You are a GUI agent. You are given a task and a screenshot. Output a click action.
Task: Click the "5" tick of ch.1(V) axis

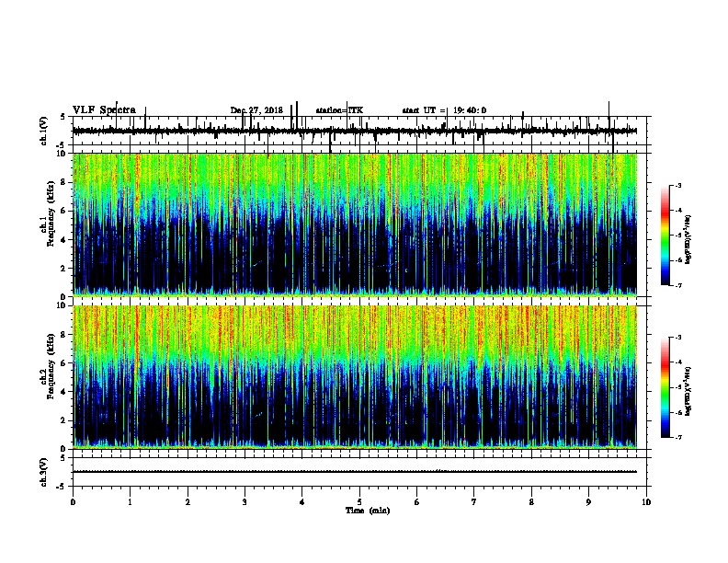pos(63,117)
